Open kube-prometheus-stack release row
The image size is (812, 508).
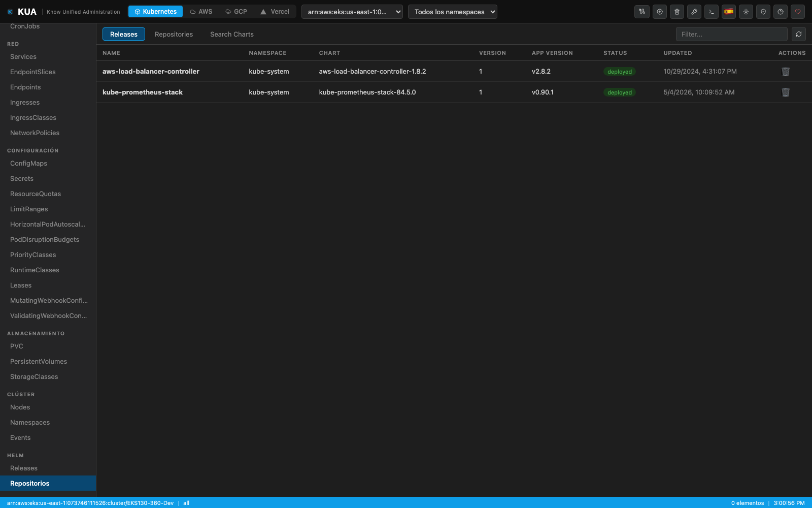tap(454, 92)
